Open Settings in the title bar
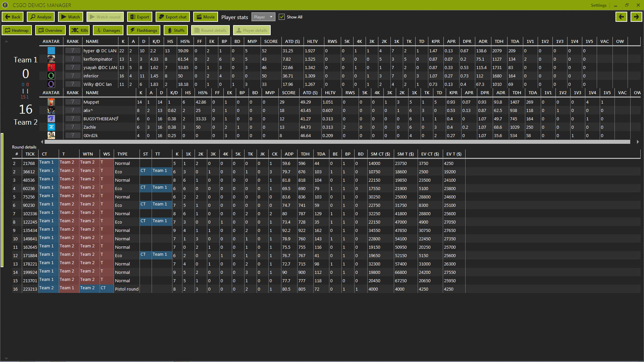Viewport: 644px width, 362px height. 599,5
